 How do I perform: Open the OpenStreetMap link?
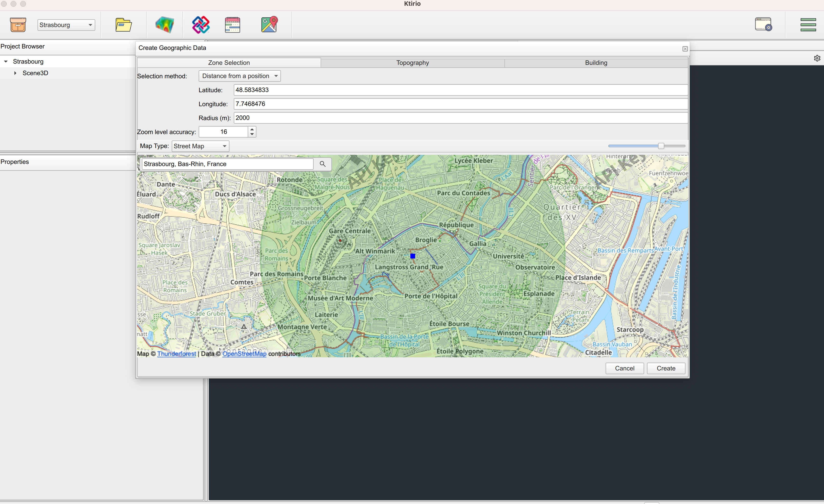coord(244,353)
